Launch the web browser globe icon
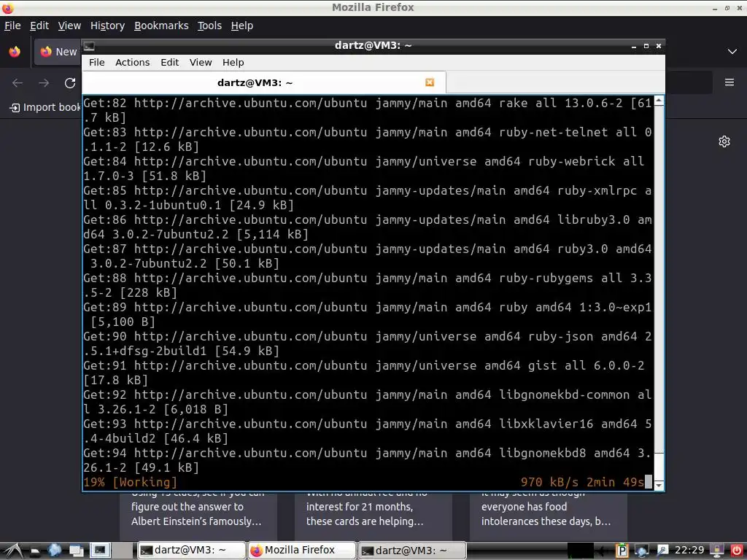The height and width of the screenshot is (560, 747). click(54, 551)
